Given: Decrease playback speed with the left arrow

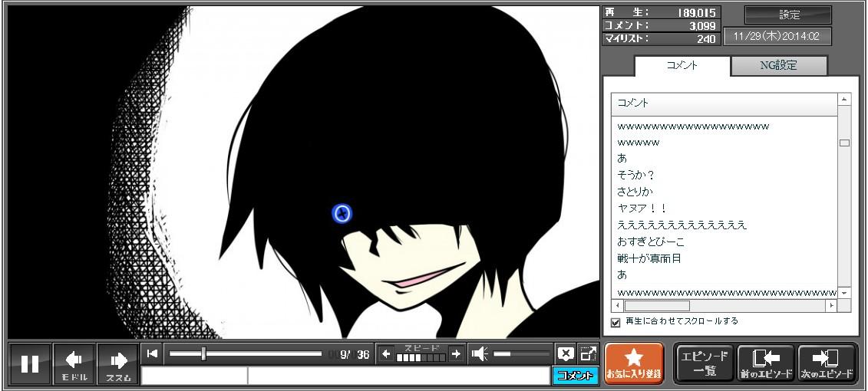Looking at the screenshot, I should click(386, 353).
